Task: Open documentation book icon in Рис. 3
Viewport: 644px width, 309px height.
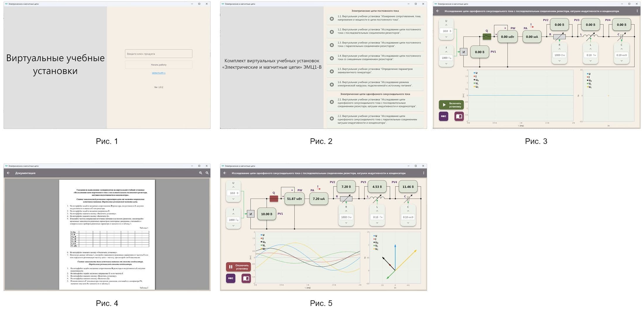Action: click(x=459, y=116)
